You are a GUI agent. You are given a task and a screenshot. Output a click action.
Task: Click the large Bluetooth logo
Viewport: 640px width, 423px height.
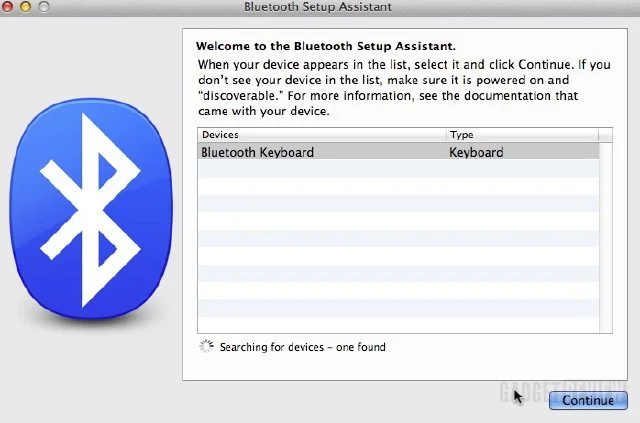91,209
